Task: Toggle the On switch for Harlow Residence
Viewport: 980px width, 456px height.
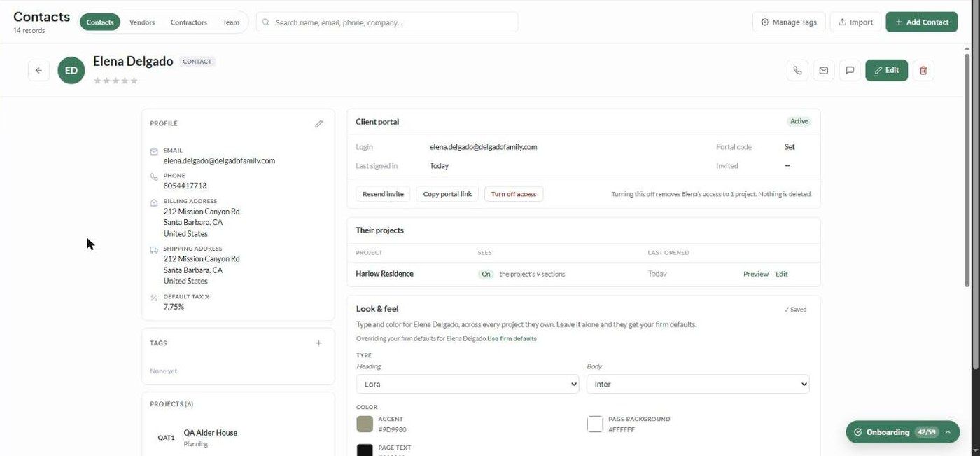Action: [486, 274]
